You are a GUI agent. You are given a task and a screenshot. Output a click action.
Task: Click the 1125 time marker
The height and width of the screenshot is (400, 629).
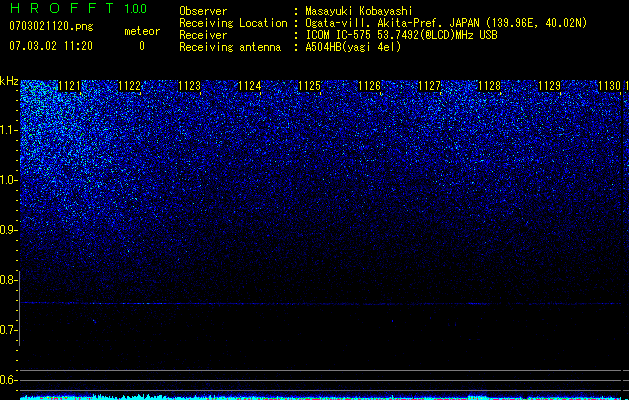pyautogui.click(x=310, y=86)
